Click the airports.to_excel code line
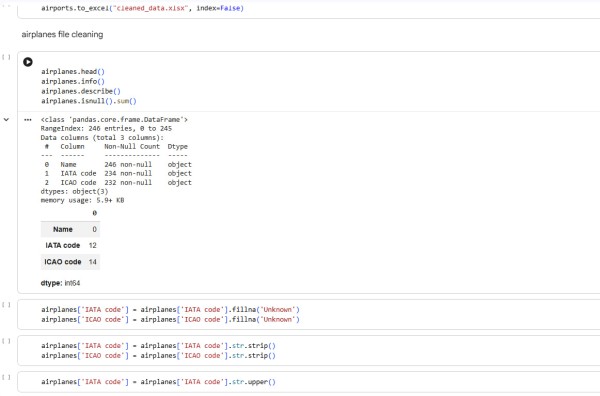 (x=142, y=8)
